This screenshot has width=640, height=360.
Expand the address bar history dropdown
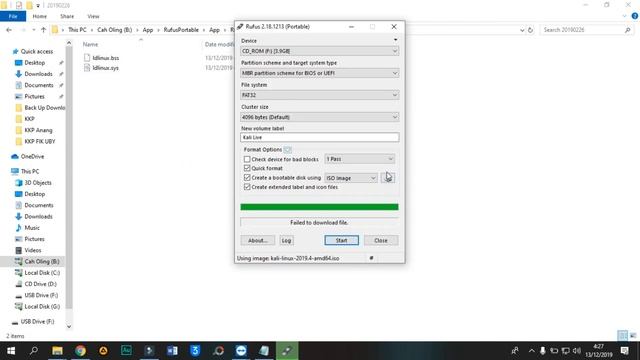click(522, 30)
